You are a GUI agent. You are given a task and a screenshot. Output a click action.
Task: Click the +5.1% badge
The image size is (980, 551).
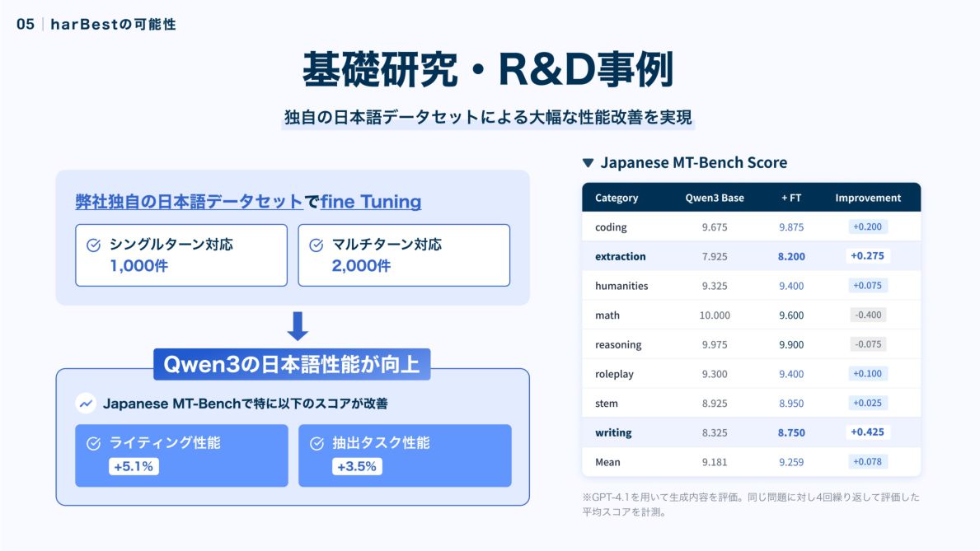pyautogui.click(x=134, y=467)
